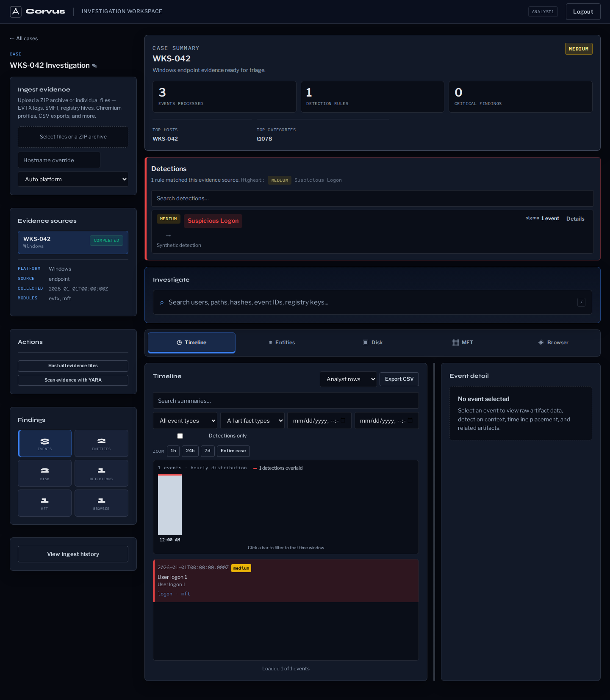Click the 'logon · mft' event tags
The height and width of the screenshot is (700, 610).
(174, 594)
